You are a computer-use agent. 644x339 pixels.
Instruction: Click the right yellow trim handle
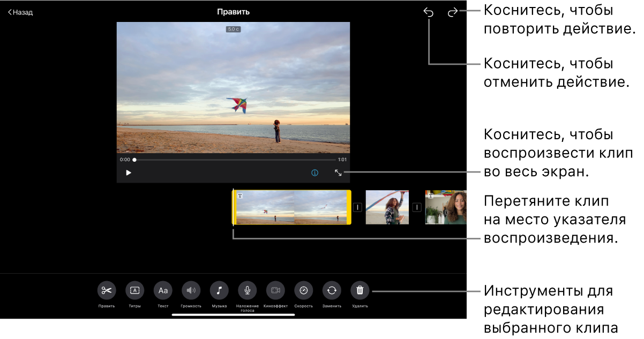coord(349,207)
